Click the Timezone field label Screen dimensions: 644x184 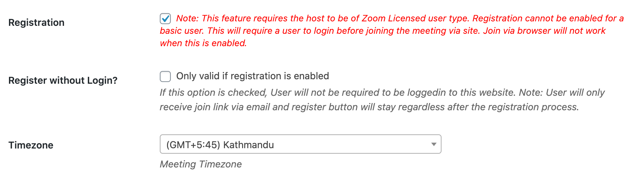pyautogui.click(x=31, y=145)
